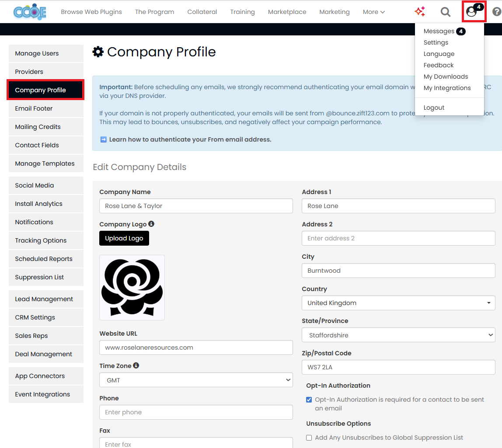Expand the More menu in navigation
Image resolution: width=502 pixels, height=448 pixels.
(373, 12)
